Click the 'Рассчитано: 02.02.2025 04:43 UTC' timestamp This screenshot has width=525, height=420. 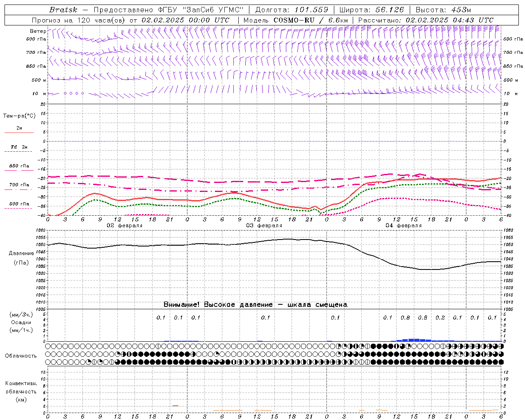426,20
